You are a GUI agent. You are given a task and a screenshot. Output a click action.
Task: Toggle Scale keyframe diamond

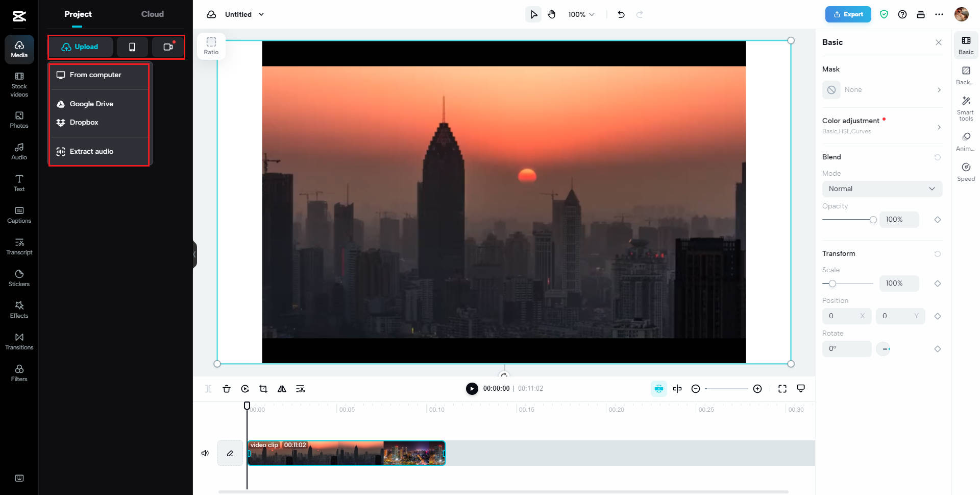point(938,284)
